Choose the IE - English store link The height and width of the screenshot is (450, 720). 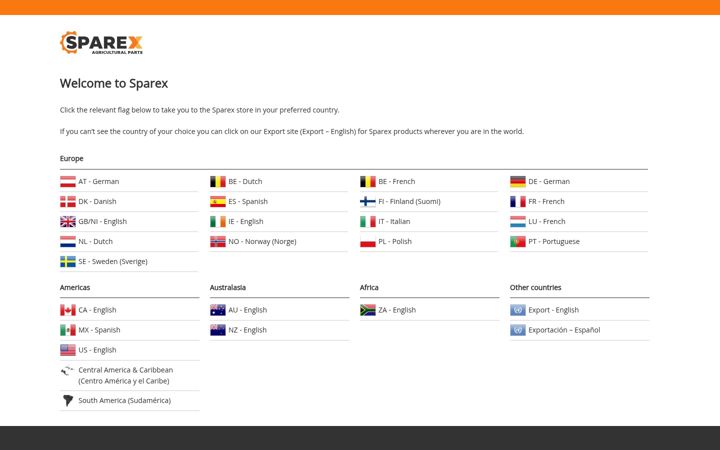246,221
